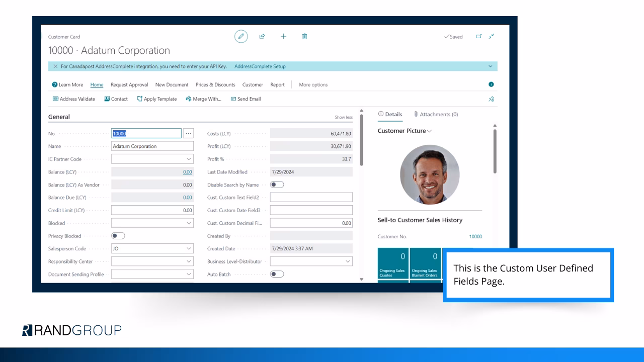
Task: Click the ellipsis button beside No. field
Action: click(x=188, y=133)
